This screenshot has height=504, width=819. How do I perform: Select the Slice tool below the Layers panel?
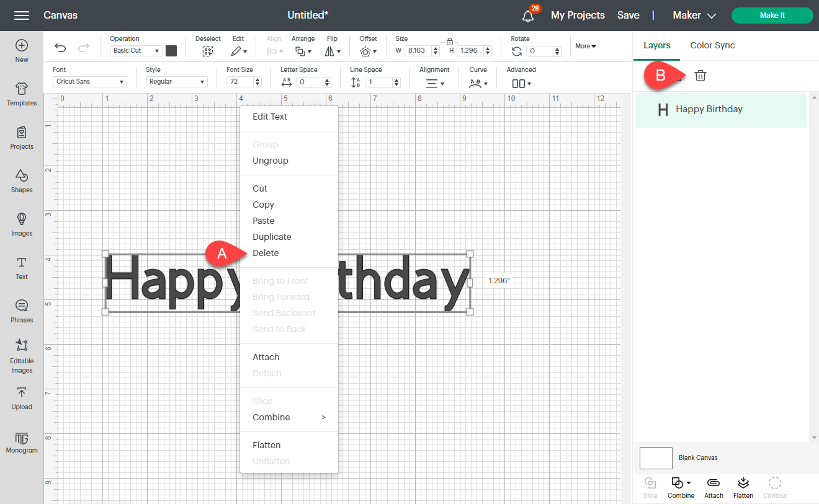(x=650, y=487)
